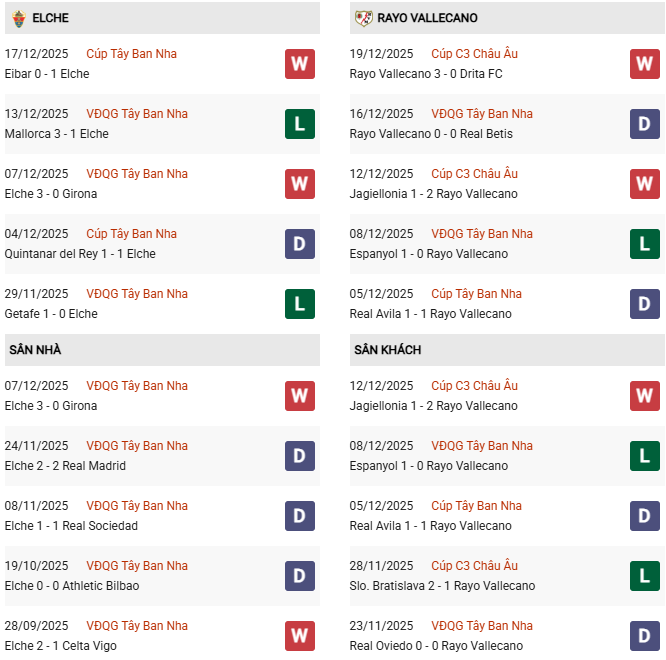
Task: Select the SÂN NHÀ section header
Action: 35,350
